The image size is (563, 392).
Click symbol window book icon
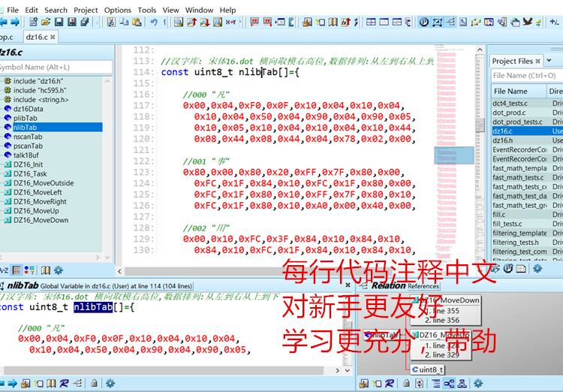(45, 270)
